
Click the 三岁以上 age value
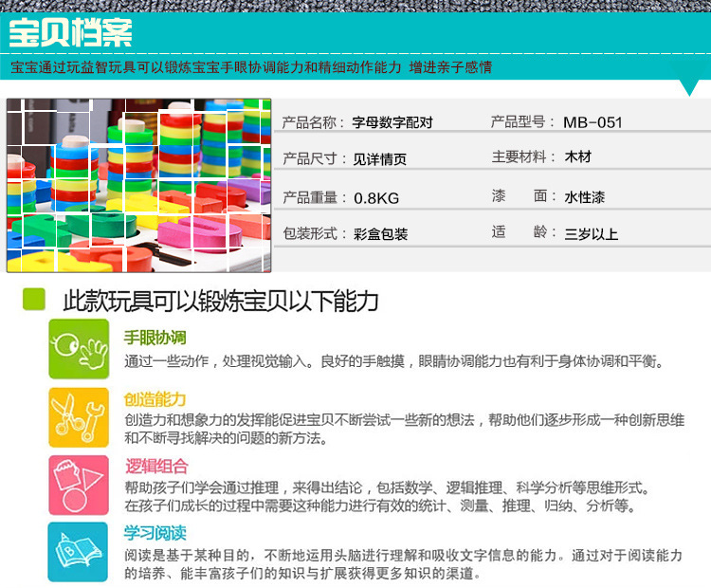(592, 234)
